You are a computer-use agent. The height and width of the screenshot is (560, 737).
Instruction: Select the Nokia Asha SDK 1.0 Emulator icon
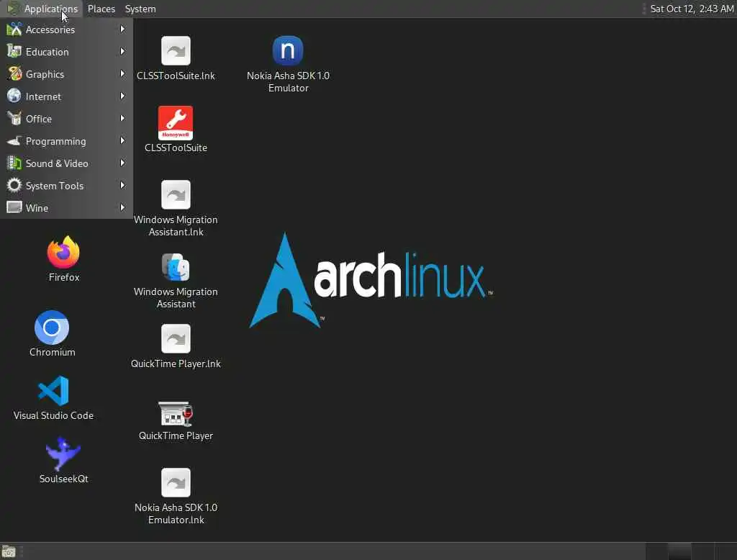pyautogui.click(x=288, y=51)
